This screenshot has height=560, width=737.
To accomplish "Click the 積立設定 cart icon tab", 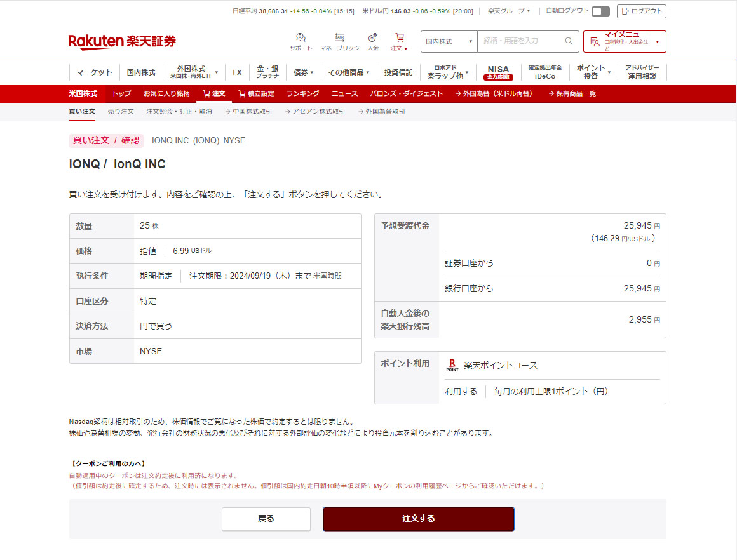I will [x=255, y=93].
